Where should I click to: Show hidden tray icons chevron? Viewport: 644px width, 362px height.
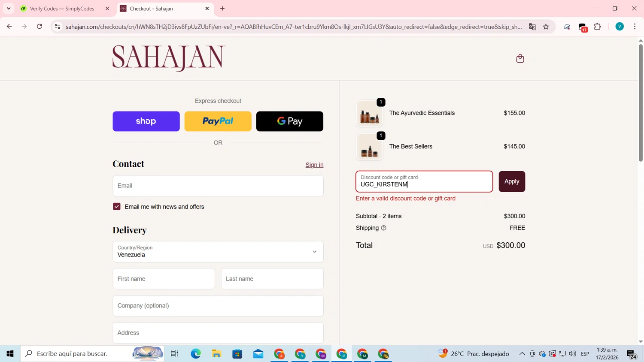(522, 354)
